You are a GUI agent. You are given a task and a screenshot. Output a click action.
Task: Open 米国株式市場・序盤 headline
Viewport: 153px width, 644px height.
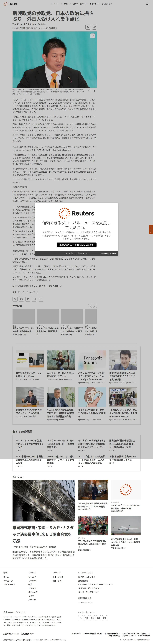43,534
